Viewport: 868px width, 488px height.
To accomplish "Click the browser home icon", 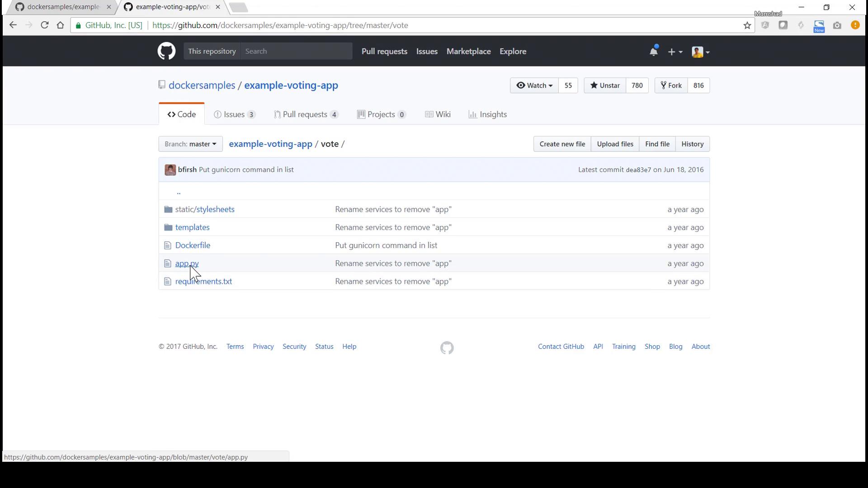I will (x=61, y=25).
